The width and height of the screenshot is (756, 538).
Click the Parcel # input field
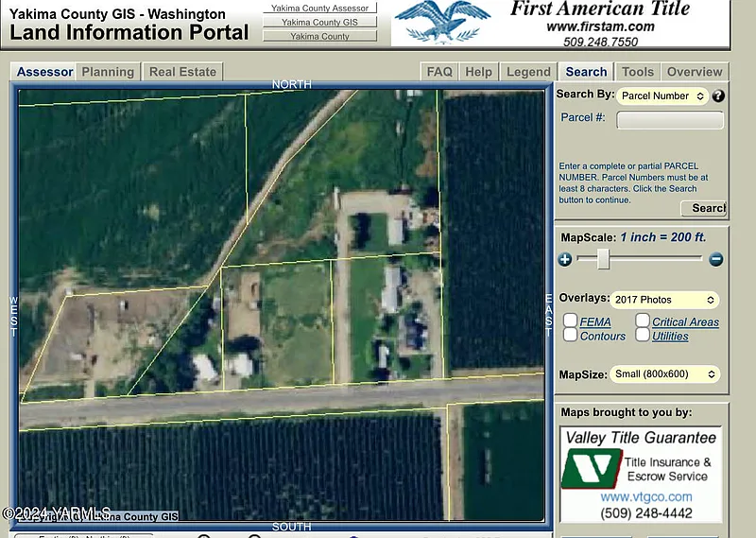tap(670, 120)
